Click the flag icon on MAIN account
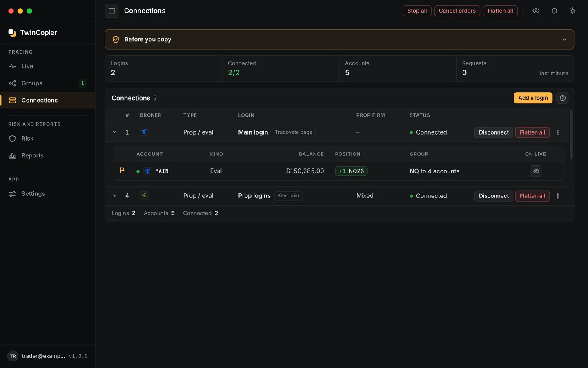Screen dimensions: 588x368 tap(122, 170)
